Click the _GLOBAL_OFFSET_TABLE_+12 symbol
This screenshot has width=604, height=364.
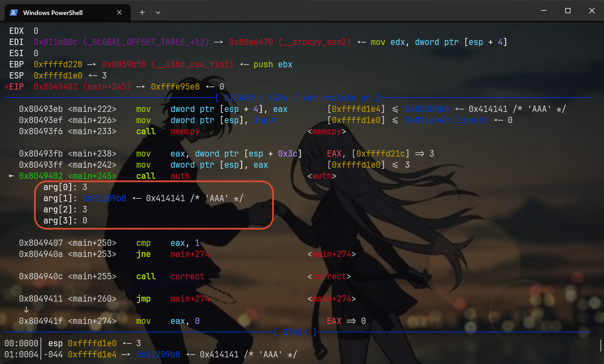(146, 42)
